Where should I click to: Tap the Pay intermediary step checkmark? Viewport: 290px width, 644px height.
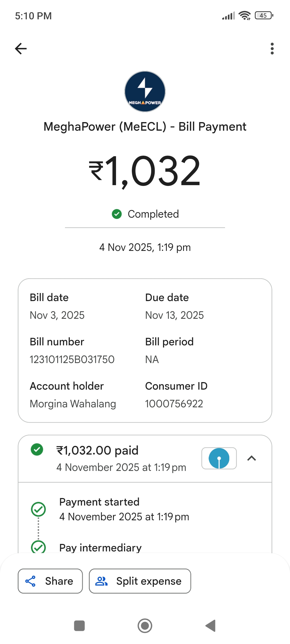click(x=38, y=547)
